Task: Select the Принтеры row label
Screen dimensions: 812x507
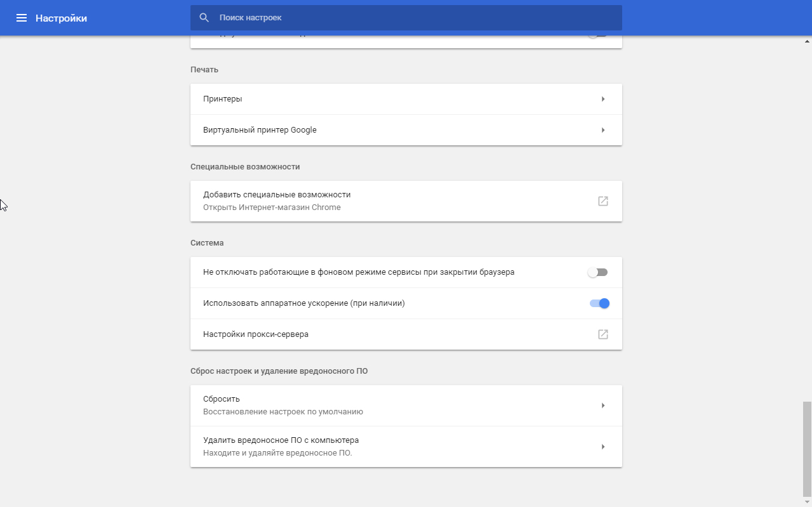Action: click(x=223, y=99)
